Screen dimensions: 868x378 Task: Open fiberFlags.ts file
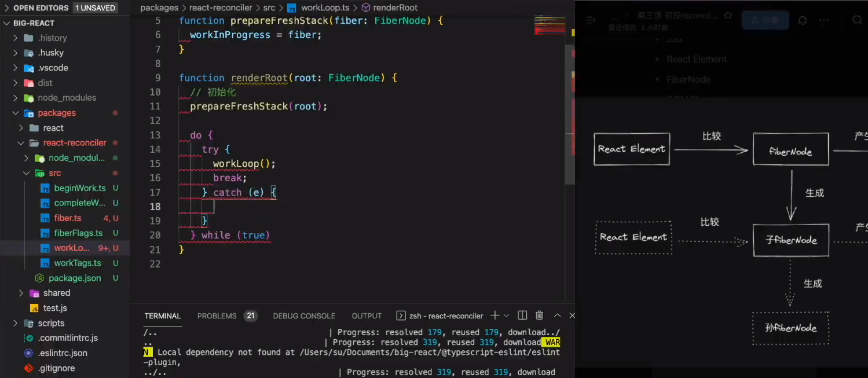pos(78,233)
